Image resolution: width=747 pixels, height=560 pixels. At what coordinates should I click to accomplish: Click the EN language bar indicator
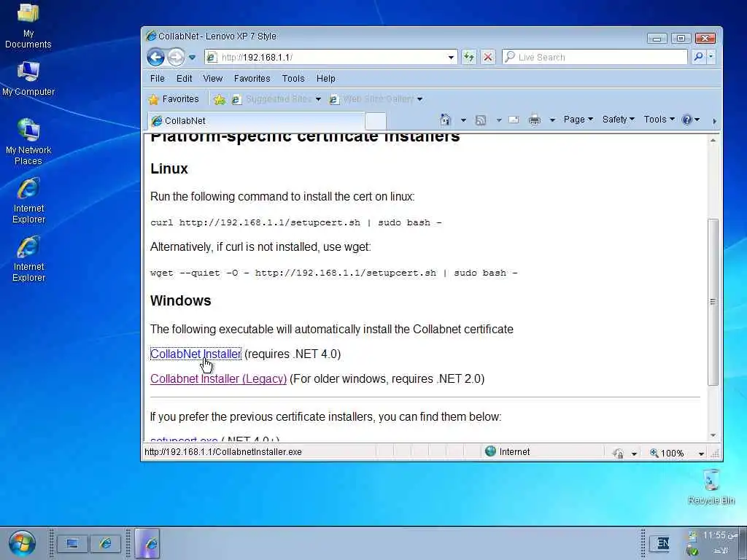(662, 543)
